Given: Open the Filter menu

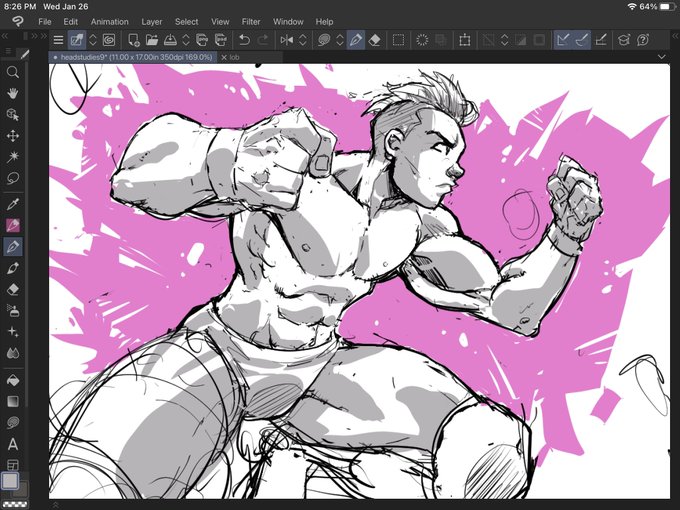Looking at the screenshot, I should pos(251,22).
